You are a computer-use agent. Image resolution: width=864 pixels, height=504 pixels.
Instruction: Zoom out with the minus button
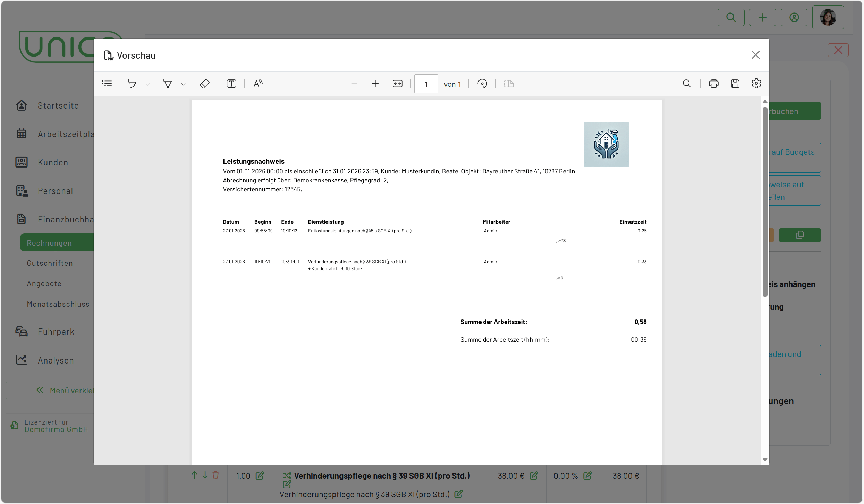(354, 84)
